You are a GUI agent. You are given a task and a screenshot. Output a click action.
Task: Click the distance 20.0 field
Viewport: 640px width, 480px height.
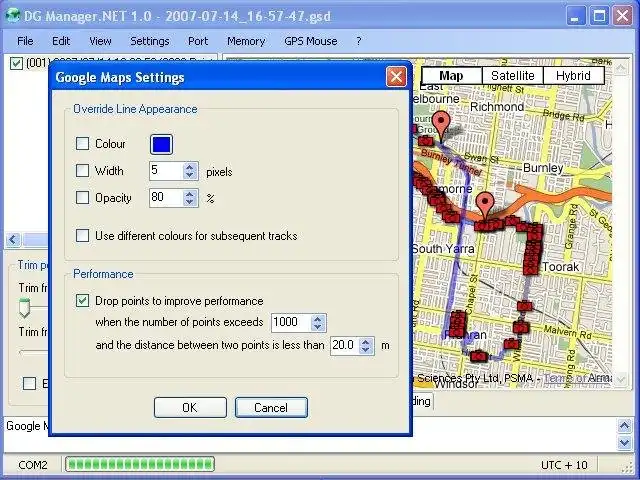click(x=345, y=345)
